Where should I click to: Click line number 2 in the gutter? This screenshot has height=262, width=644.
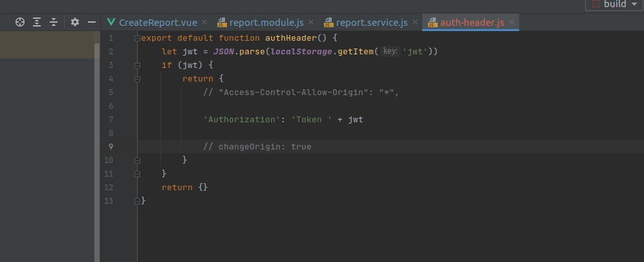111,52
